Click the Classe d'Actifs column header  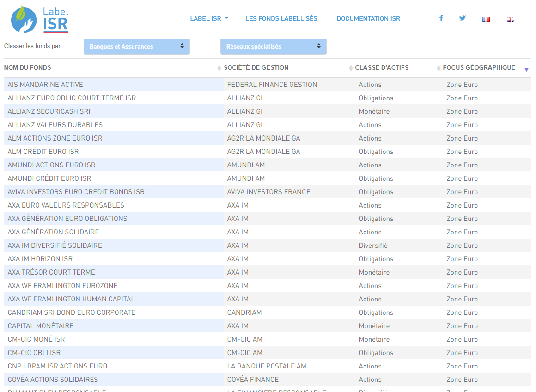point(382,68)
